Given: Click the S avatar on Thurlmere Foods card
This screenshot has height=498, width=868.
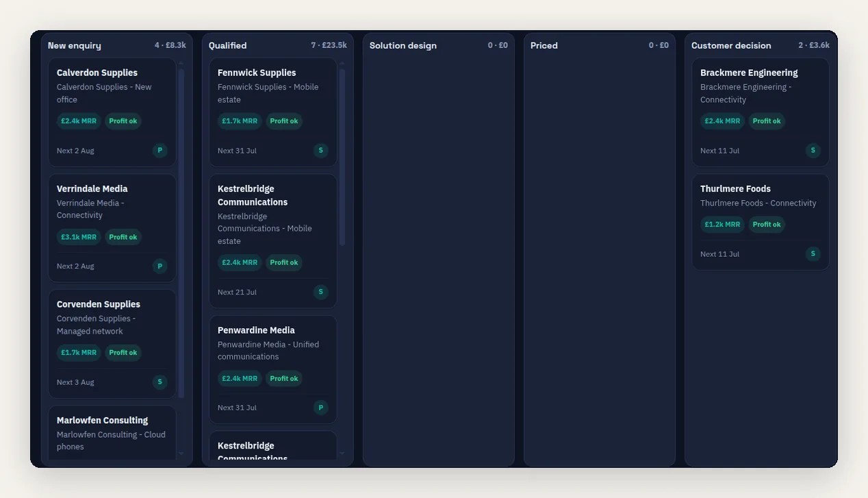Looking at the screenshot, I should pos(813,253).
